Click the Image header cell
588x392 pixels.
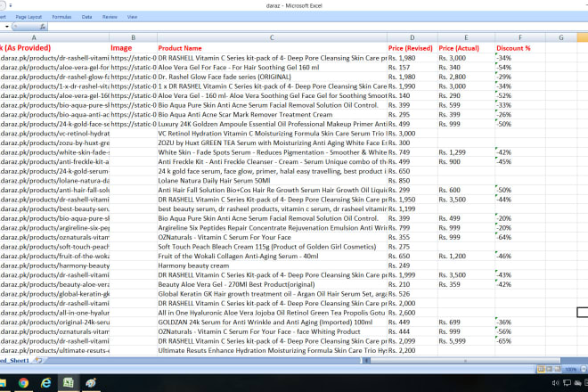(133, 48)
